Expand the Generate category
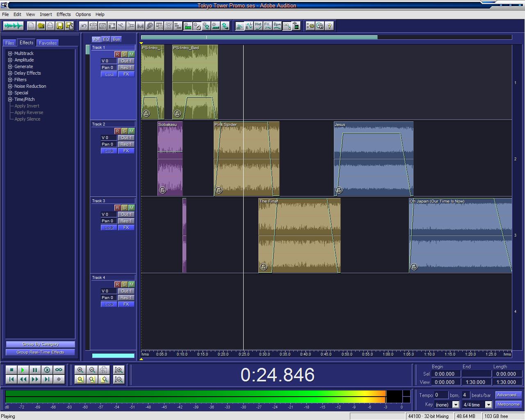The height and width of the screenshot is (420, 525). (x=10, y=66)
